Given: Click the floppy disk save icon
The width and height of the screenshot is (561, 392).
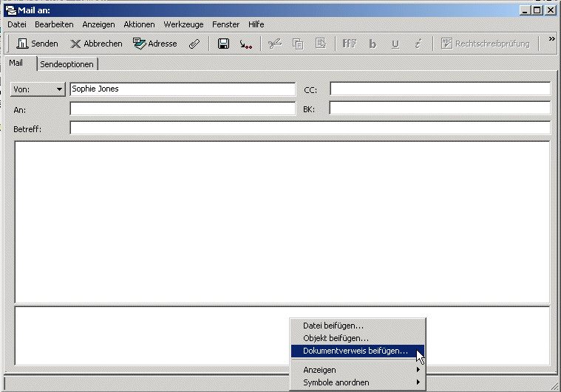Looking at the screenshot, I should point(224,44).
